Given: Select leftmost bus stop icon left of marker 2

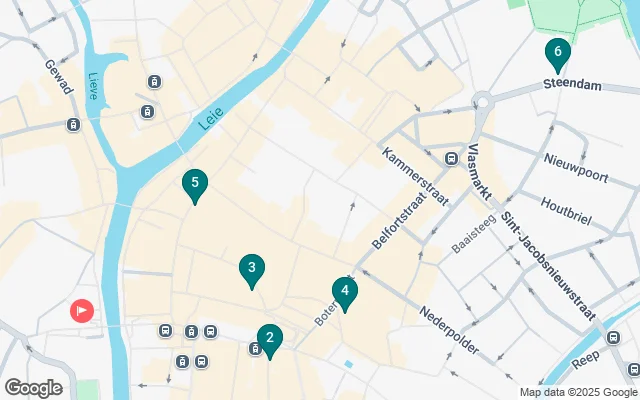Looking at the screenshot, I should pos(165,331).
